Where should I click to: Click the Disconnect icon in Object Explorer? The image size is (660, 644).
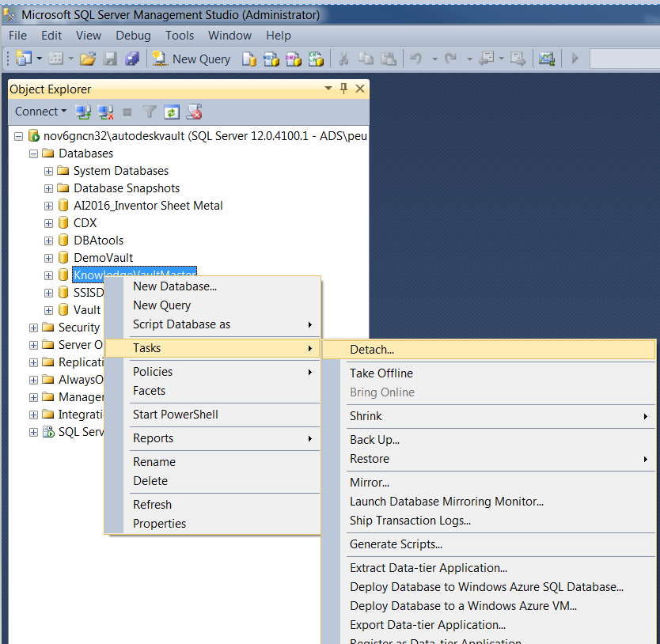click(x=105, y=112)
